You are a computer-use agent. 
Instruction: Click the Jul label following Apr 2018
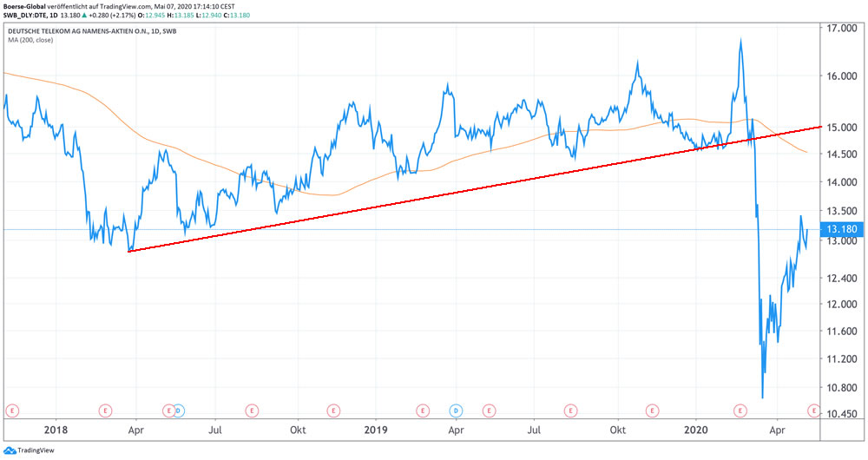coord(214,430)
